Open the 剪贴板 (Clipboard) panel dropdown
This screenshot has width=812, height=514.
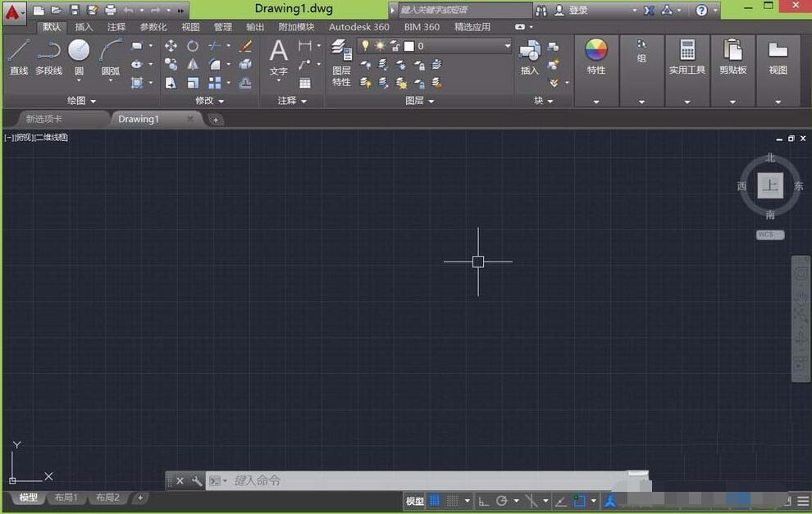click(x=732, y=102)
